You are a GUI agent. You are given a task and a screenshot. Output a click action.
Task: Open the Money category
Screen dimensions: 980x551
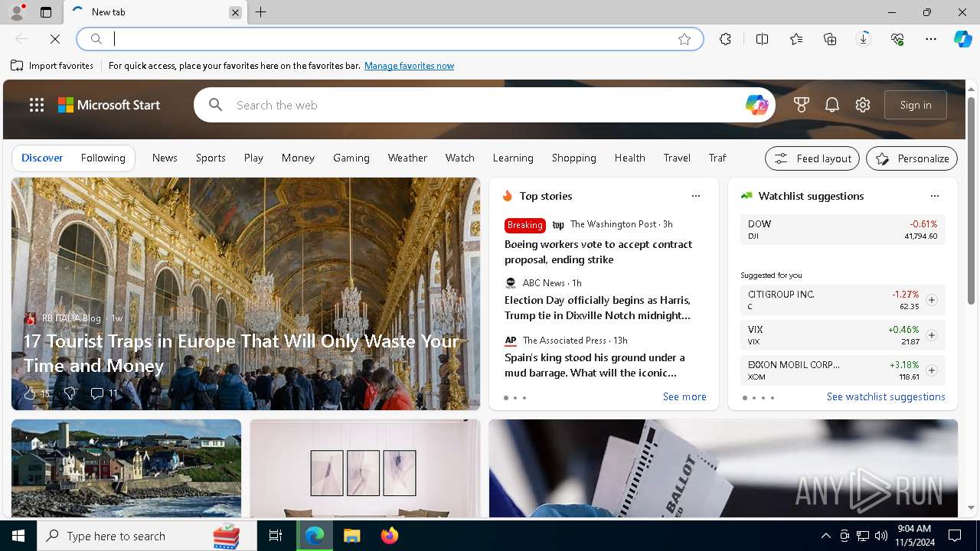coord(298,158)
